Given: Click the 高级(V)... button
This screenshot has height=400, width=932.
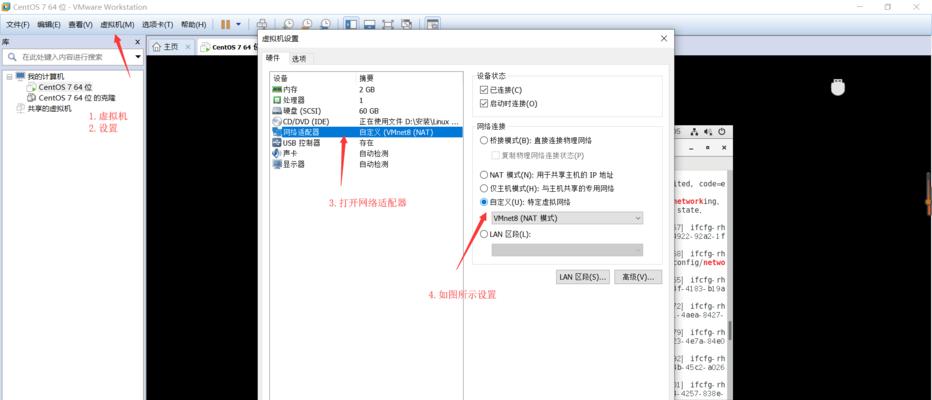Looking at the screenshot, I should coord(638,277).
